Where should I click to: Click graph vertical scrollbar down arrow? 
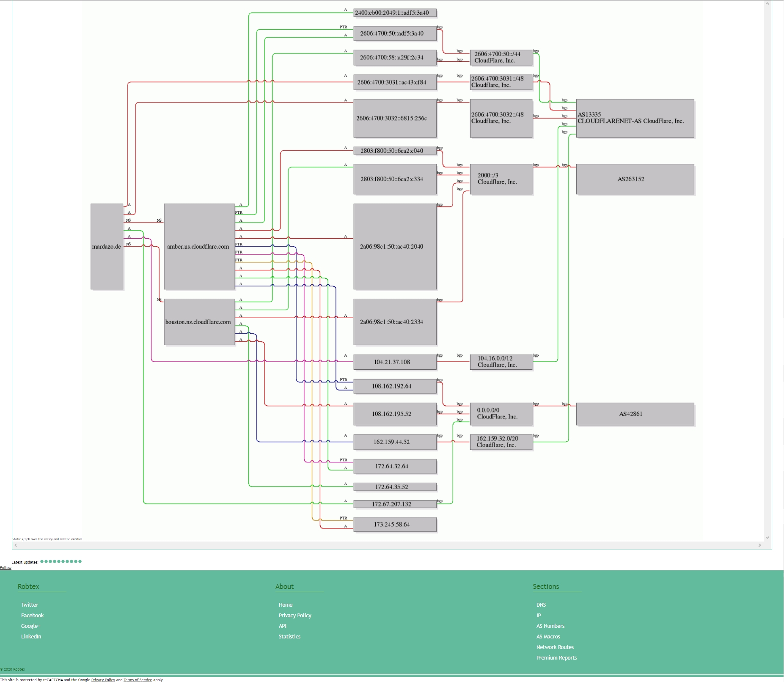(x=767, y=538)
